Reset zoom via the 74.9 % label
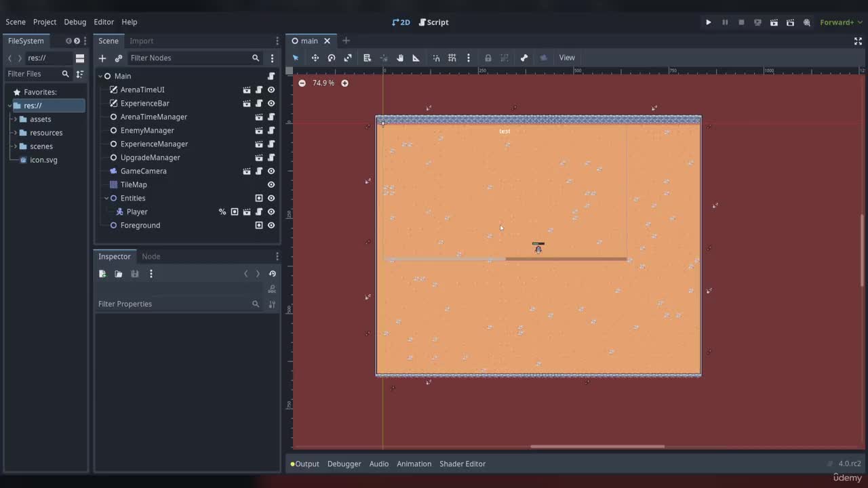Image resolution: width=868 pixels, height=488 pixels. [323, 83]
